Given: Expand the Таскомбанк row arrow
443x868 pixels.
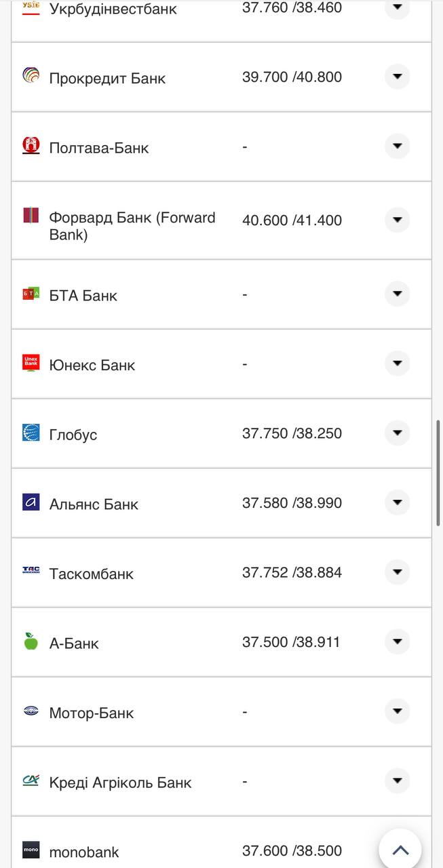Looking at the screenshot, I should click(398, 572).
